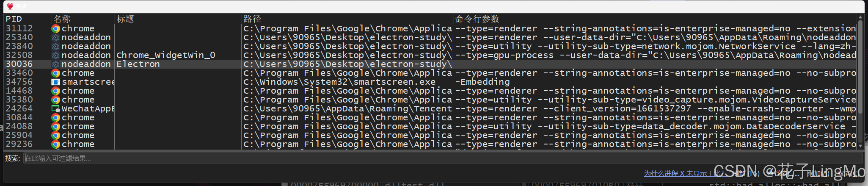Click the nodeaddon icon in row 32508
The width and height of the screenshot is (868, 186).
tap(56, 56)
